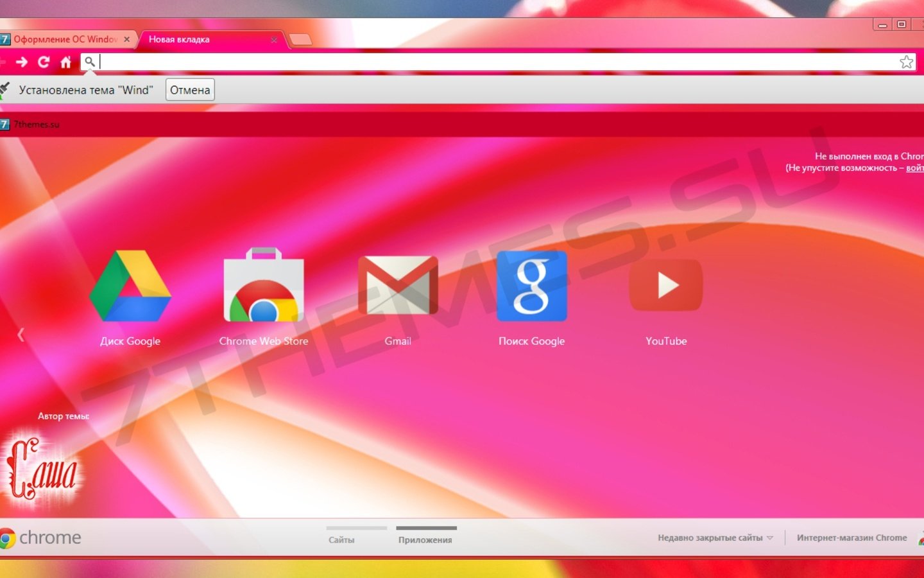The width and height of the screenshot is (924, 578).
Task: Click the sign-in link in the login notice
Action: pyautogui.click(x=915, y=168)
